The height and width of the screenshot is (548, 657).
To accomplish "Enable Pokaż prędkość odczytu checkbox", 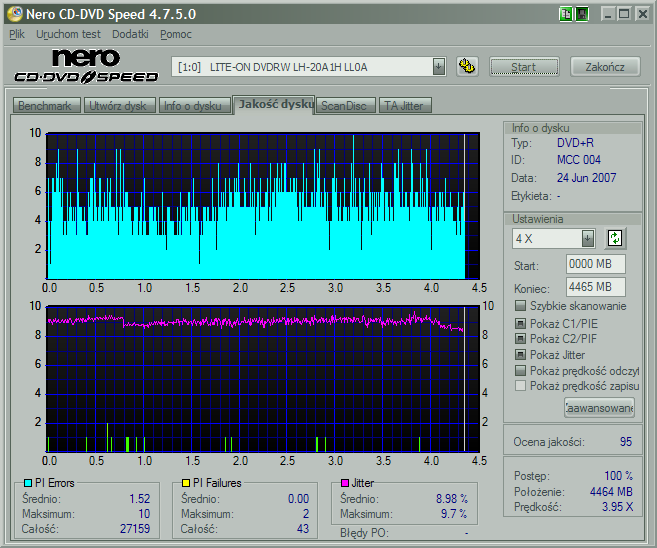I will pos(520,370).
